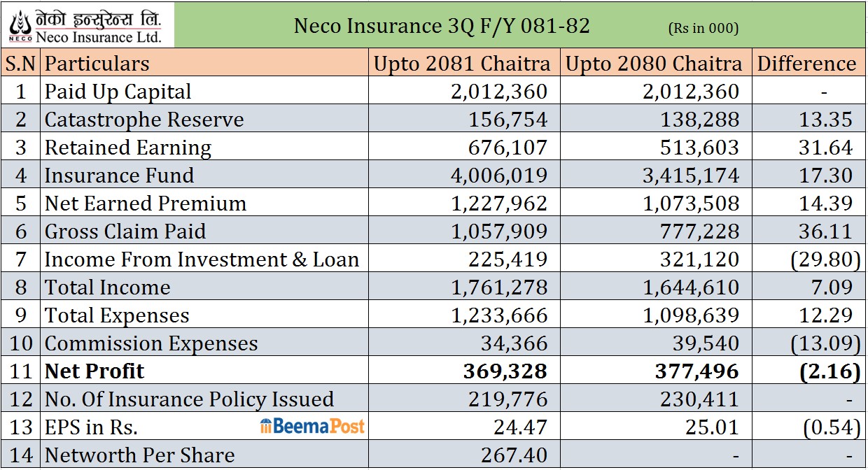Click the '(Rs in 000)' unit note
This screenshot has width=868, height=470.
tap(703, 28)
